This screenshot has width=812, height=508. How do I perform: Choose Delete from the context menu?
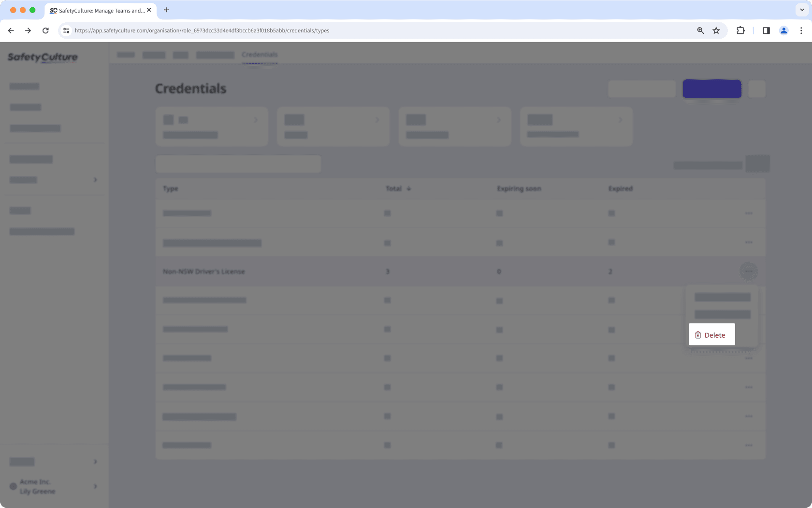click(715, 334)
